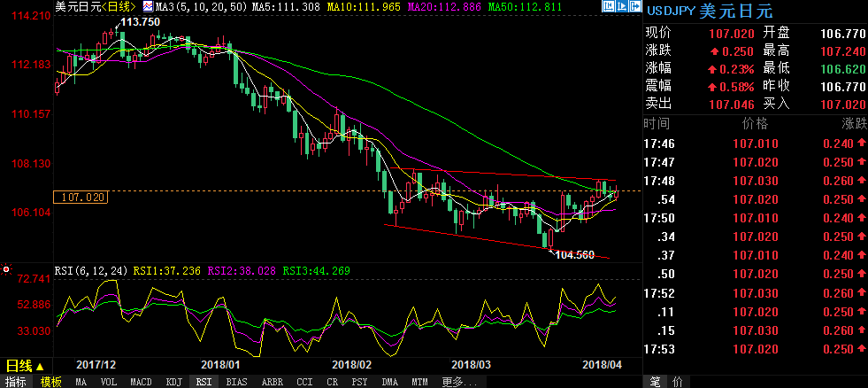Select the KDJ indicator
This screenshot has width=868, height=388.
[x=173, y=382]
